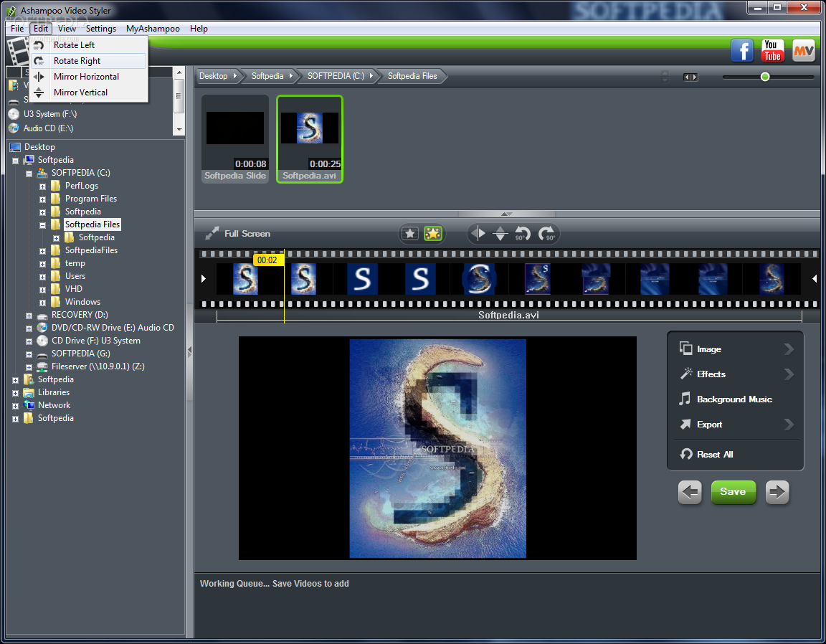Collapse the SOFTPEDIA (C:) tree node
The image size is (826, 644).
pyautogui.click(x=29, y=174)
